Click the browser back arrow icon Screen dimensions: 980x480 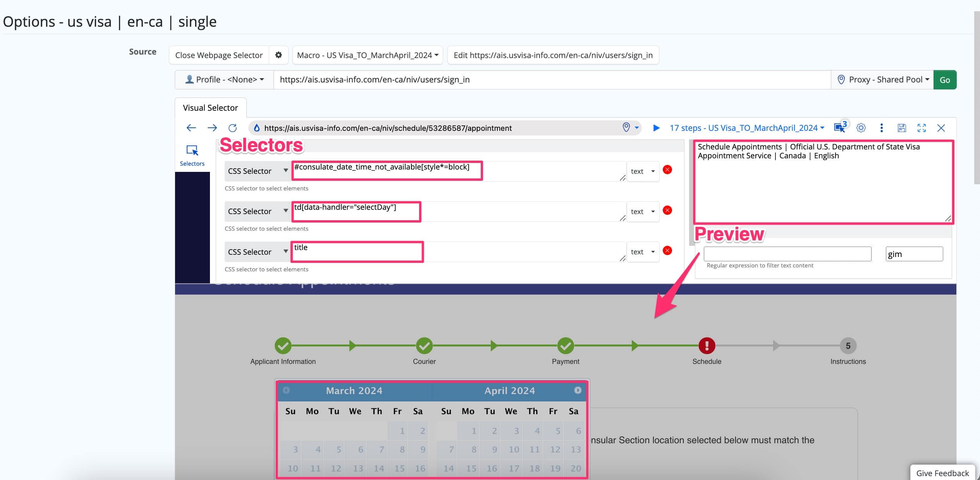pos(191,128)
